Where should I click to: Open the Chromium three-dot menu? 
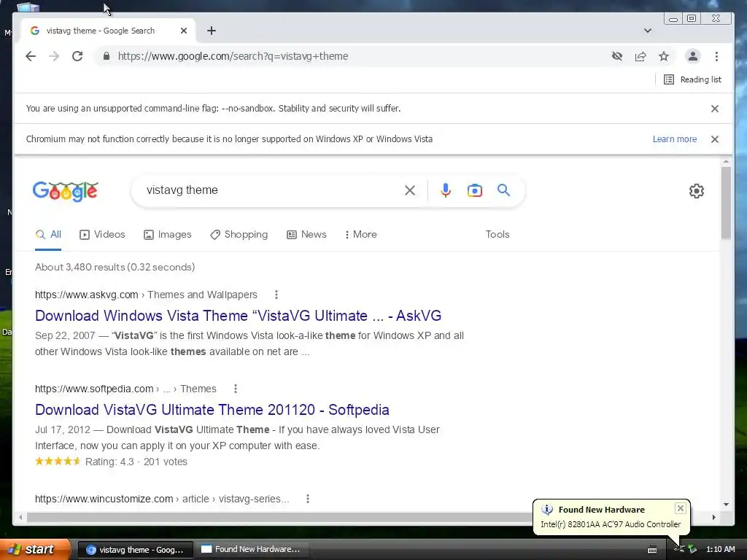click(716, 56)
